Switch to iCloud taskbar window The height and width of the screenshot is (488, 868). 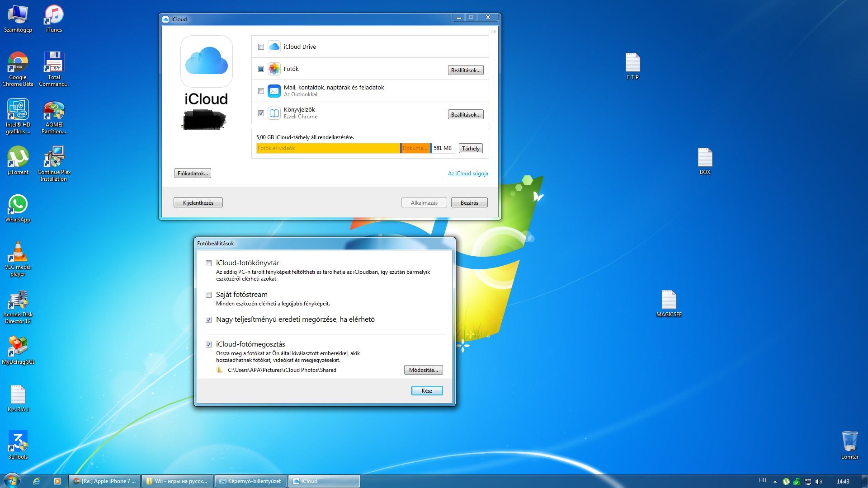pos(324,481)
